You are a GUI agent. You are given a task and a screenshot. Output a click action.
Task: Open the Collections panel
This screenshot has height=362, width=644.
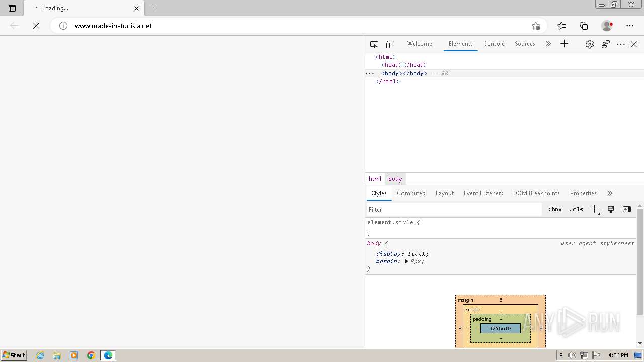[x=584, y=26]
